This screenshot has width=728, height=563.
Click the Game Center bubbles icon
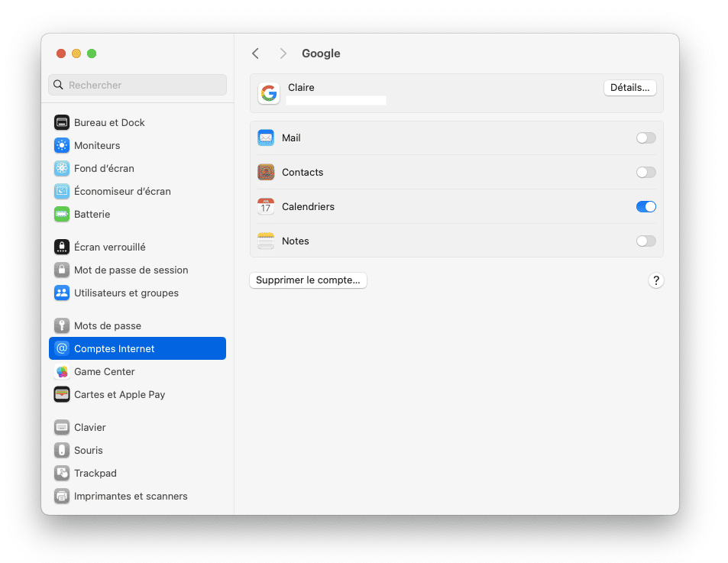62,372
